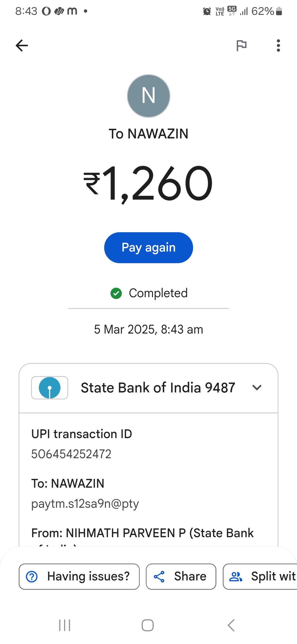Tap the question mark help icon
297x644 pixels.
click(x=32, y=577)
